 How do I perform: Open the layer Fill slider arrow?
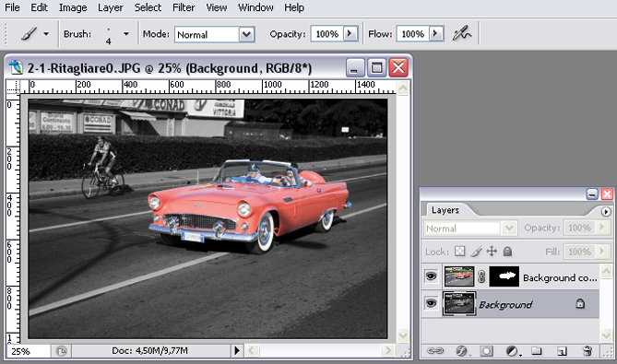[x=602, y=252]
